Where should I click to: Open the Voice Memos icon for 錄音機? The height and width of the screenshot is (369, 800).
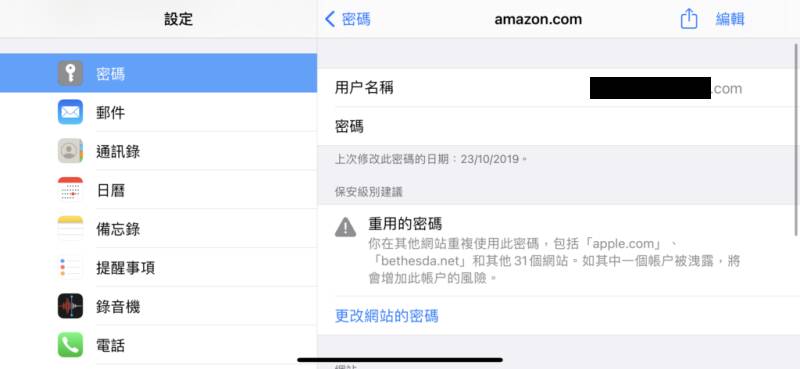(70, 306)
